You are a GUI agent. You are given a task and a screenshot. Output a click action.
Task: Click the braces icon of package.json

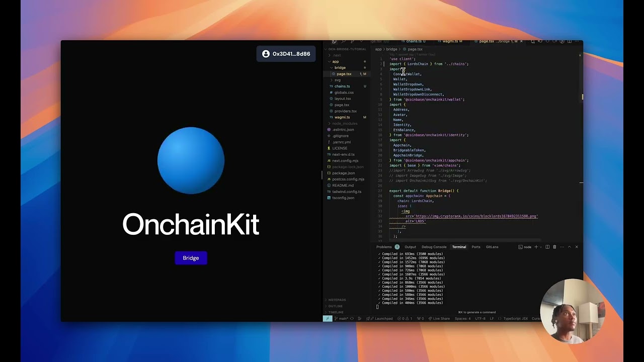(329, 173)
